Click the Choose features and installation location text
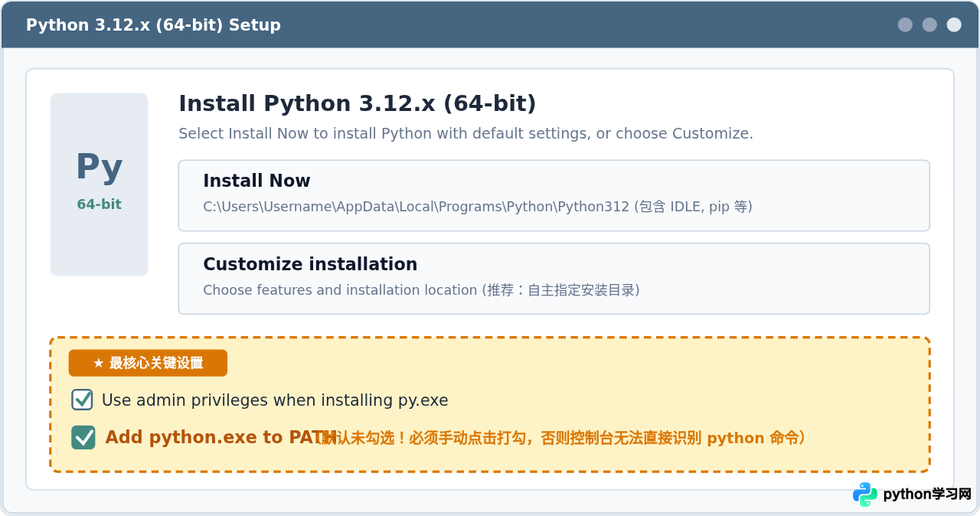980x516 pixels. (x=421, y=290)
